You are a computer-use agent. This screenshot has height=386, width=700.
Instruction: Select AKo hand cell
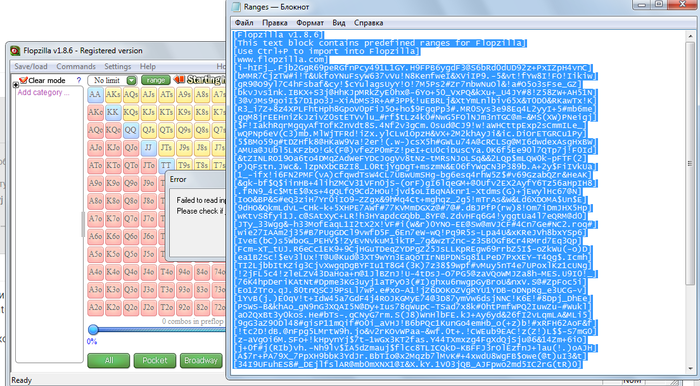(95, 112)
